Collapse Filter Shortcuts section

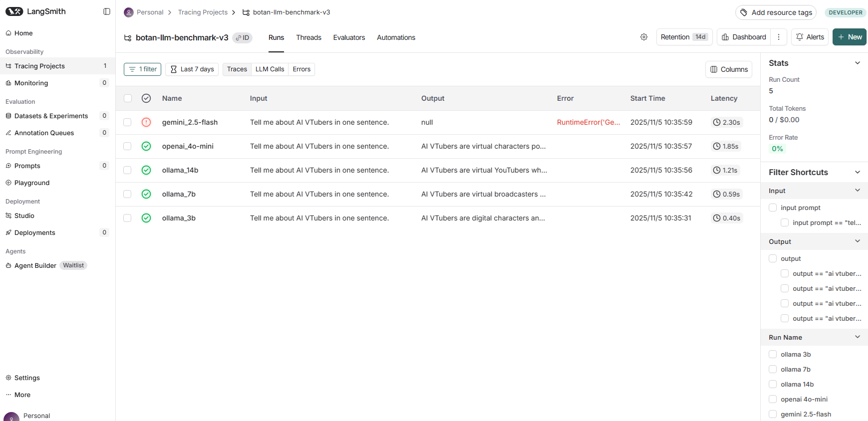tap(858, 172)
